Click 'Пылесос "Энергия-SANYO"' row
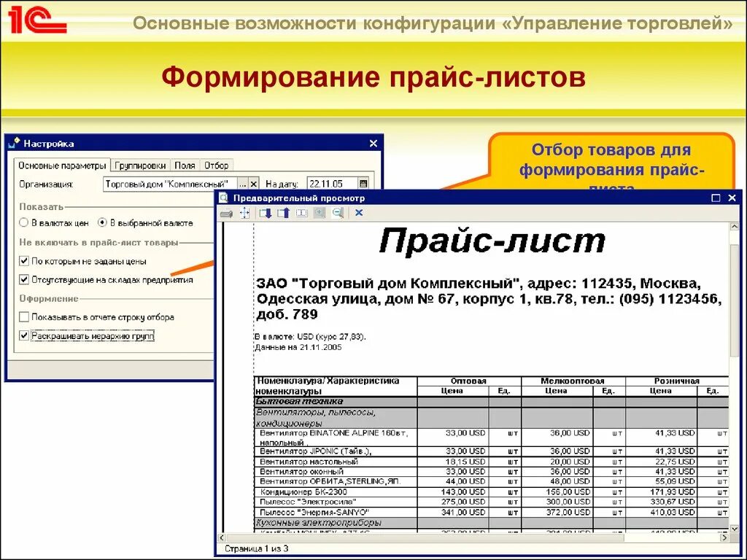The height and width of the screenshot is (560, 747). pos(491,513)
